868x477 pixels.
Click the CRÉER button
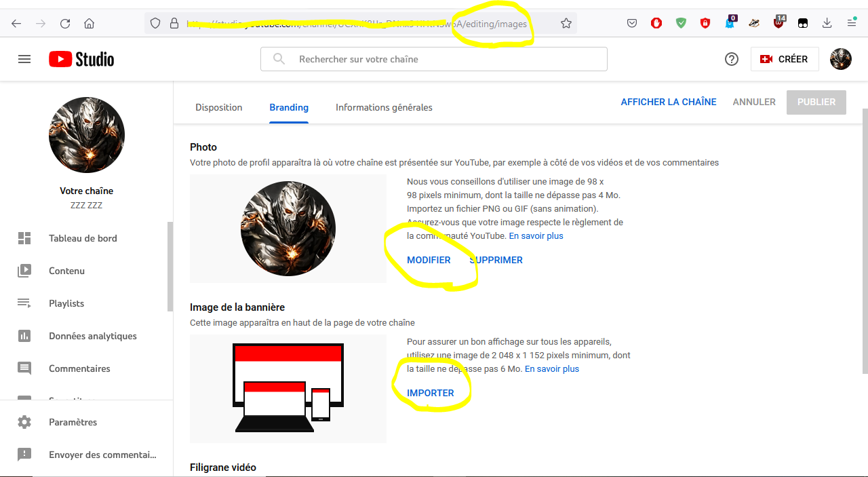click(785, 59)
